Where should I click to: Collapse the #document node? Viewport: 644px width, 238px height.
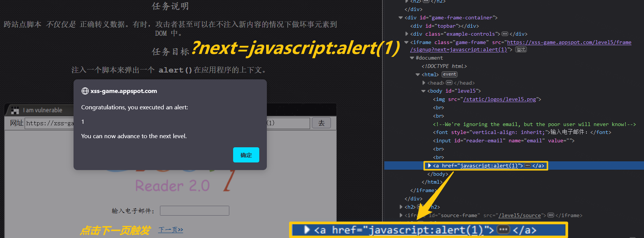point(412,58)
